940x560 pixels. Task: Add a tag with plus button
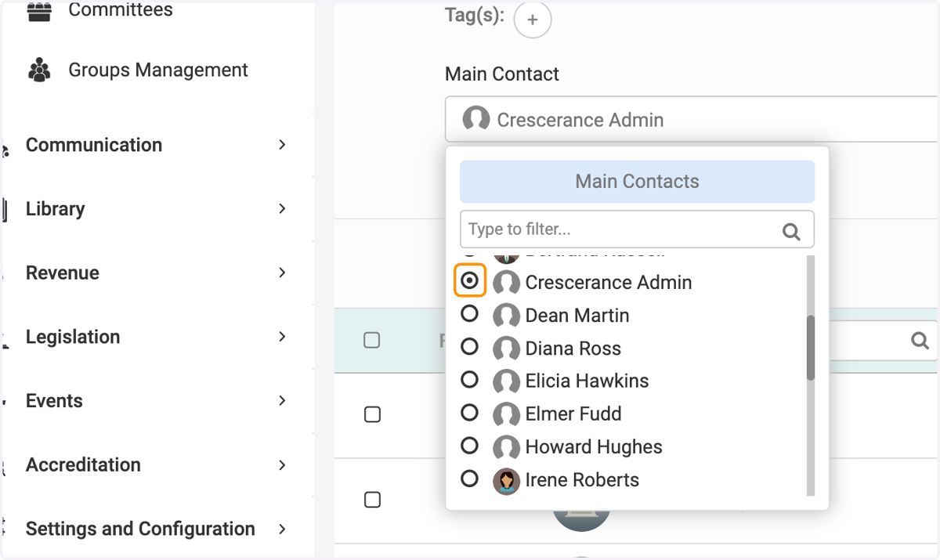click(533, 20)
